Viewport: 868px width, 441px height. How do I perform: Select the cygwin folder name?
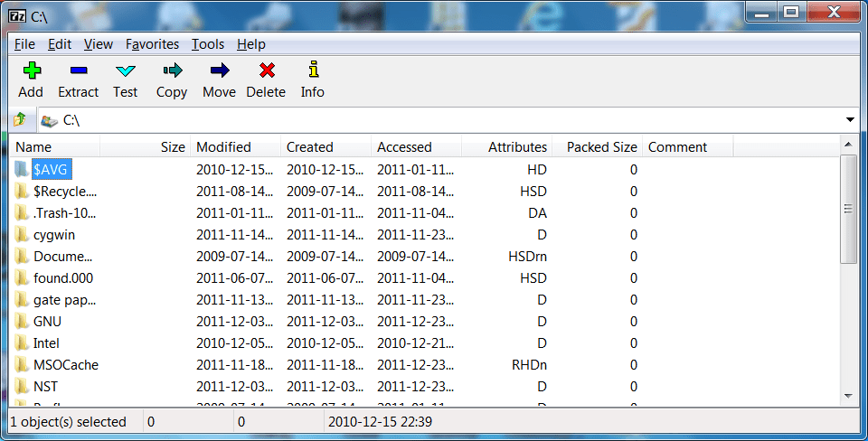54,235
